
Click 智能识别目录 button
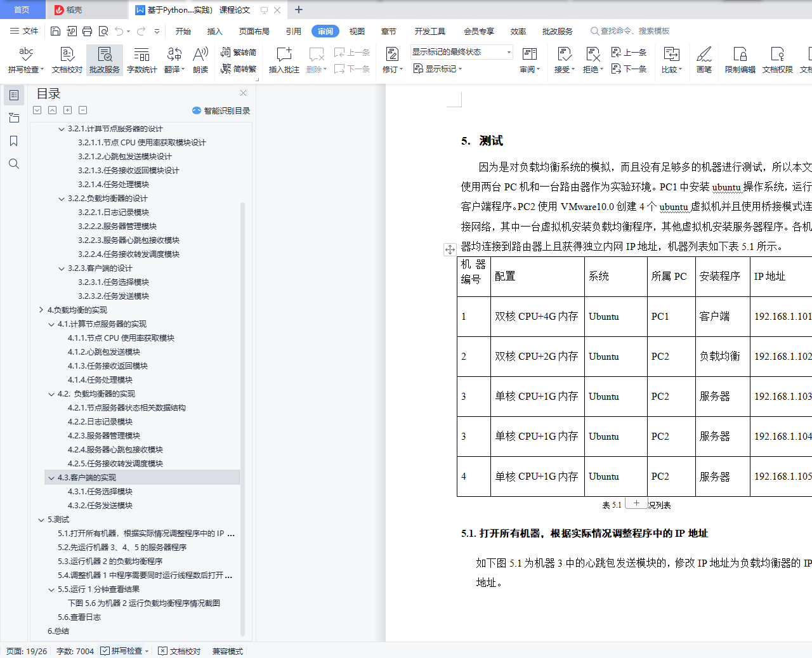[221, 110]
